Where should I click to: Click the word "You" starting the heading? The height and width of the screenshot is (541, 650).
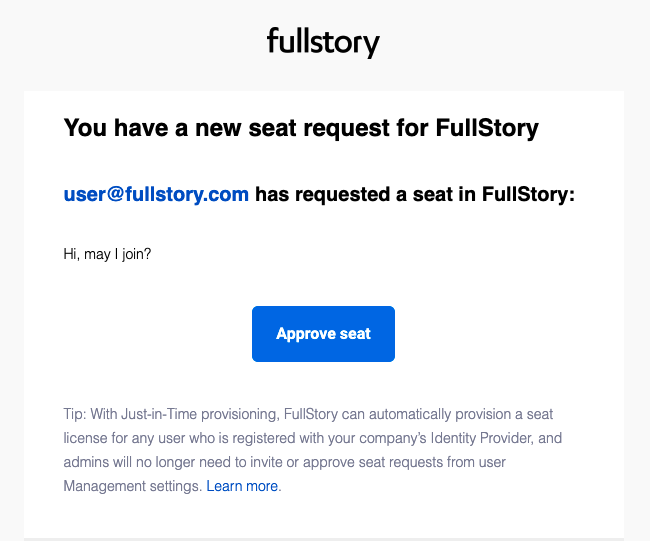(x=84, y=128)
